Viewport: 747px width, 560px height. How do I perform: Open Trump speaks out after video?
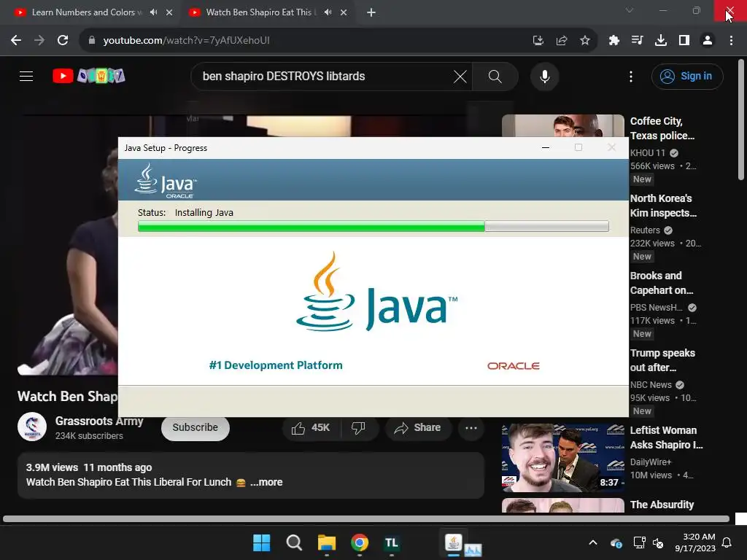pos(662,360)
